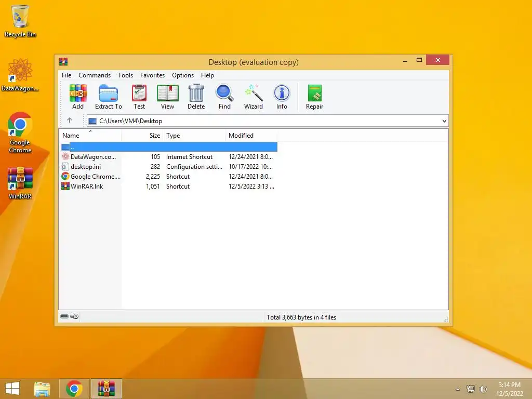Click the volume speaker tray icon
Image resolution: width=532 pixels, height=399 pixels.
[483, 389]
